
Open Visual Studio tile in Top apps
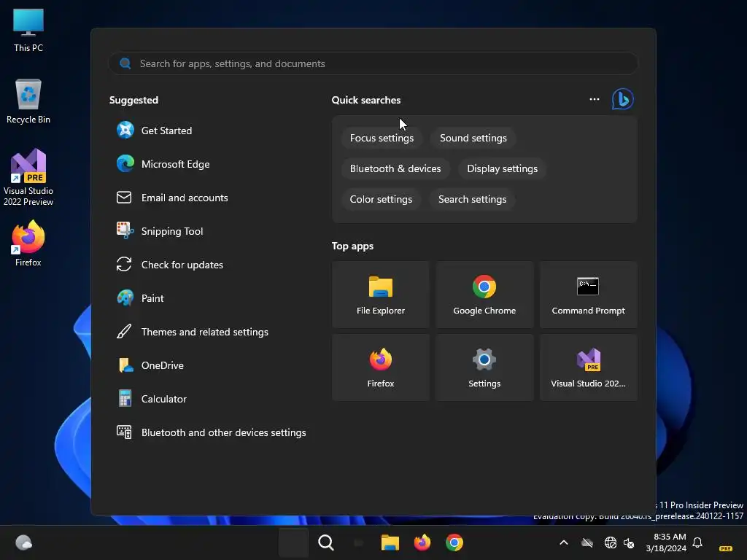[x=589, y=367]
